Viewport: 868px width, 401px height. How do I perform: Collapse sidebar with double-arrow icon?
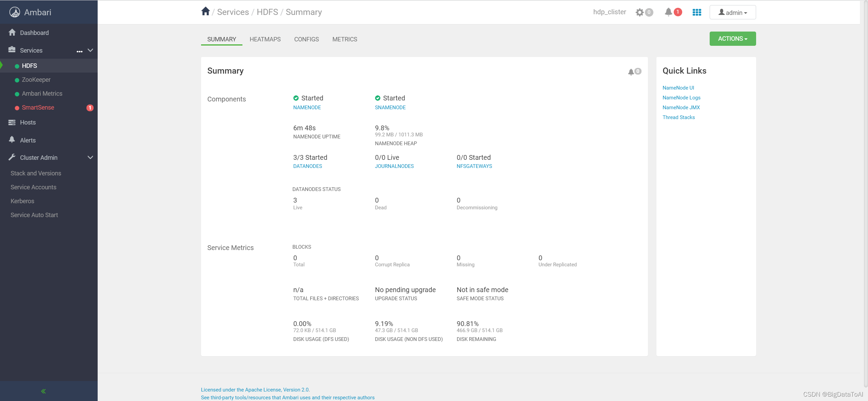[x=43, y=391]
